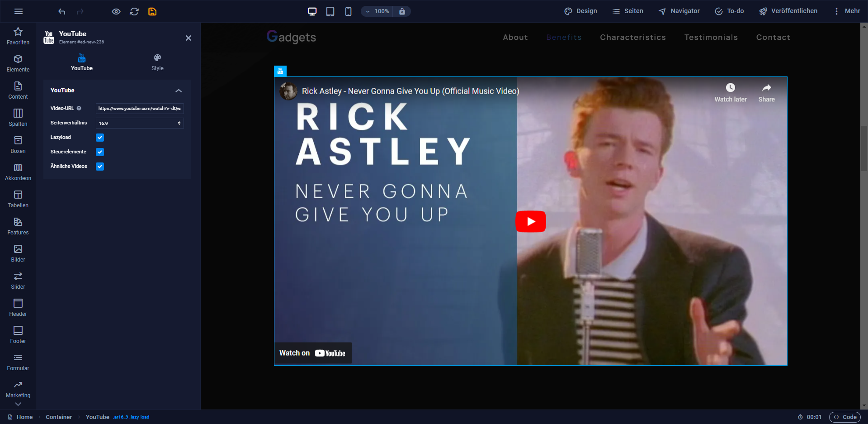
Task: Open the Code editor button
Action: [x=845, y=417]
